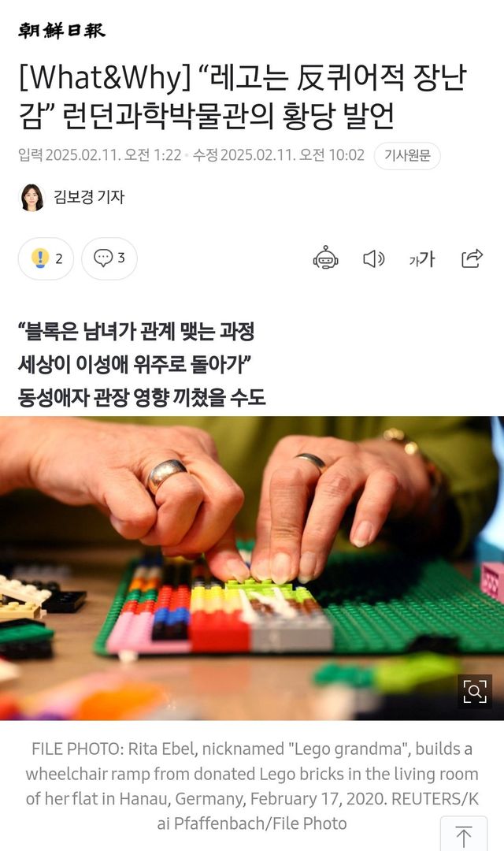The height and width of the screenshot is (851, 504).
Task: Click the AI robot summary icon
Action: [325, 258]
